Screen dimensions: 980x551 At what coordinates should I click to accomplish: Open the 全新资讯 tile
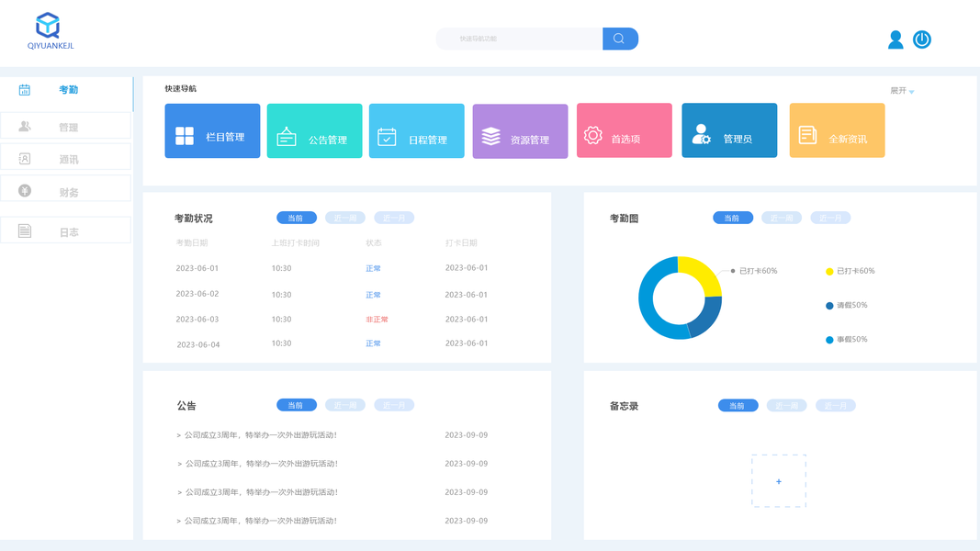[837, 129]
